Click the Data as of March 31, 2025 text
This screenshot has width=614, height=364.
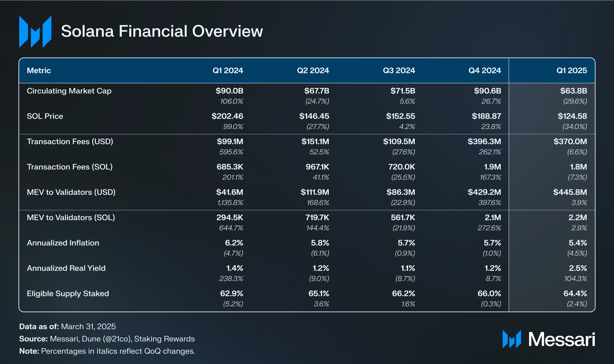tap(67, 326)
